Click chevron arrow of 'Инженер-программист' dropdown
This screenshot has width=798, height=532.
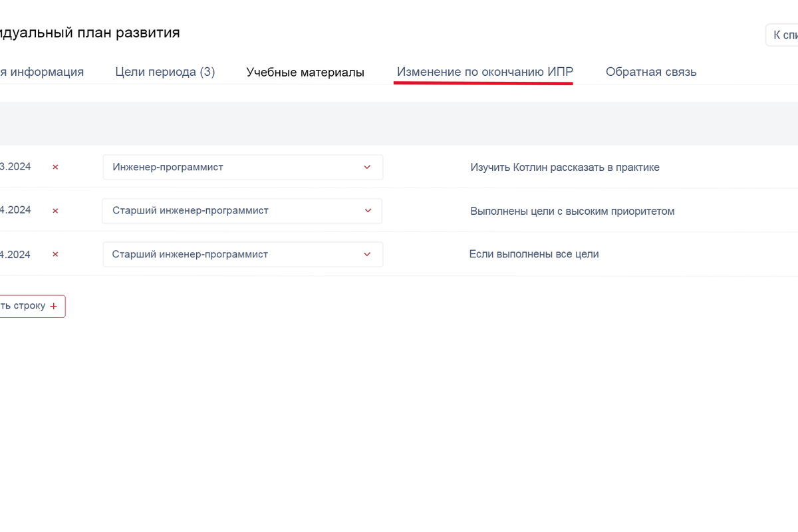click(367, 167)
